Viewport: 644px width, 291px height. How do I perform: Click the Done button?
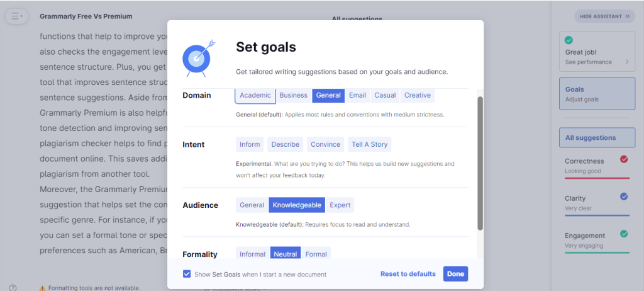pos(455,274)
